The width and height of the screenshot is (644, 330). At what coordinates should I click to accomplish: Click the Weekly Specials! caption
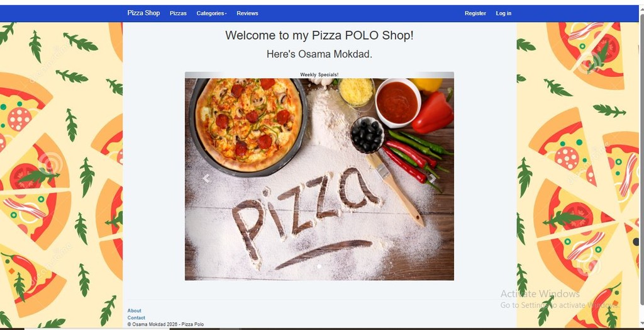[x=319, y=75]
